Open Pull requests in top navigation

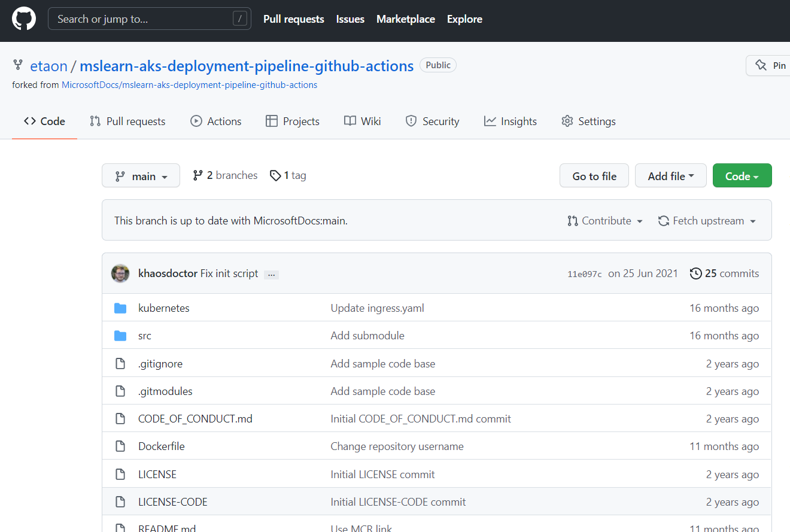click(294, 19)
